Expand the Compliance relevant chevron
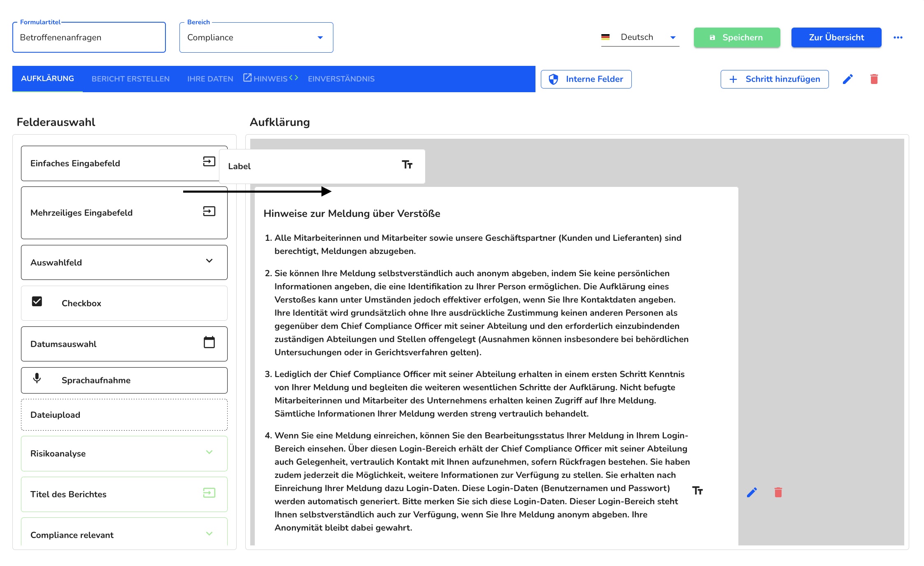The height and width of the screenshot is (566, 924). (x=209, y=533)
